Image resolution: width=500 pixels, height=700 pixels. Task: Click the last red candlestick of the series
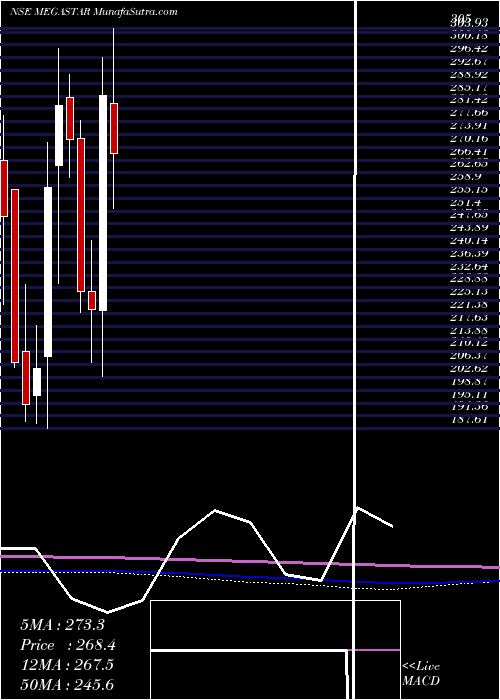114,129
